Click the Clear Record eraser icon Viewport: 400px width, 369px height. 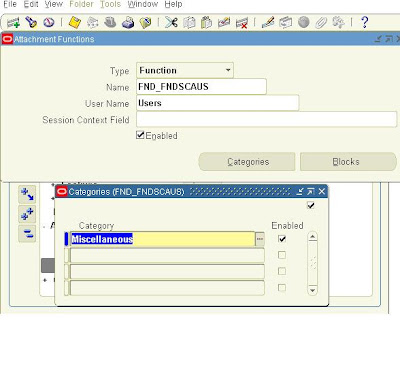[224, 23]
